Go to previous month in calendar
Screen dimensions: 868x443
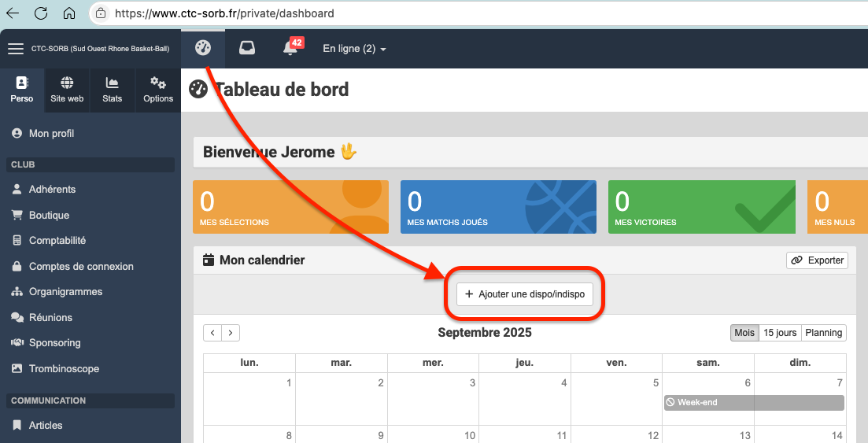212,333
